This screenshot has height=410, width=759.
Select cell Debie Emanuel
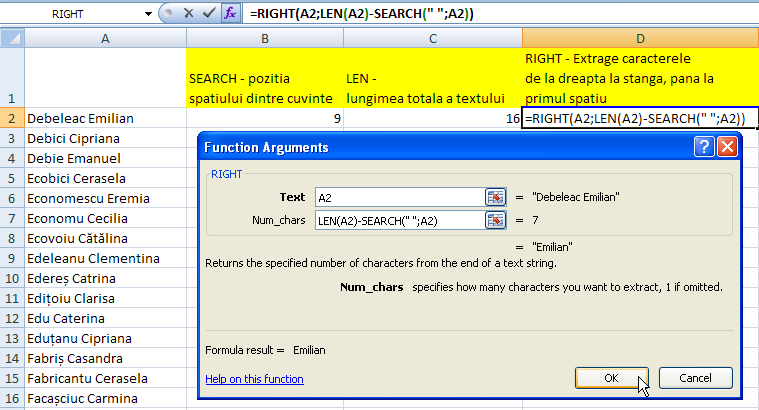pyautogui.click(x=105, y=158)
